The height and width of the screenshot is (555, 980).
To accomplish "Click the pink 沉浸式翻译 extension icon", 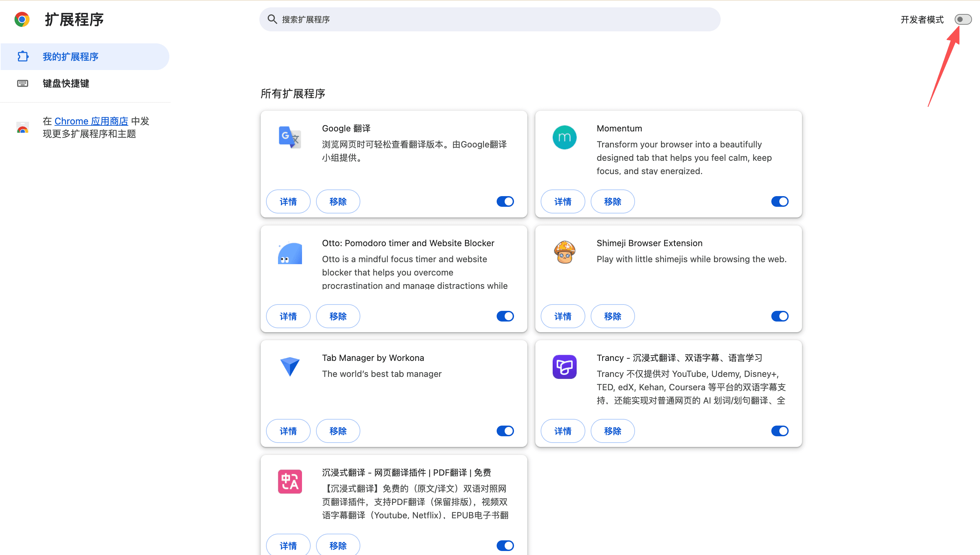I will [x=289, y=481].
